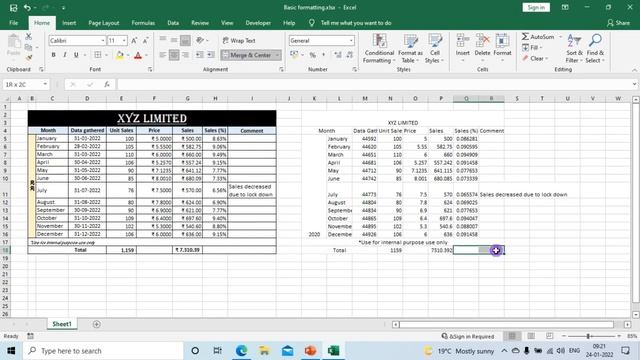Click the Increase Decimal icon
This screenshot has height=360, width=640.
[x=338, y=55]
